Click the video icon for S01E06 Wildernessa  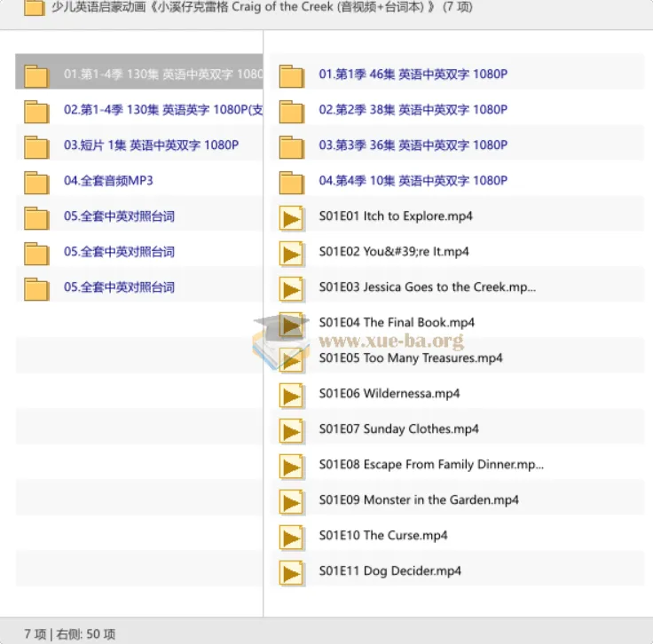point(292,396)
